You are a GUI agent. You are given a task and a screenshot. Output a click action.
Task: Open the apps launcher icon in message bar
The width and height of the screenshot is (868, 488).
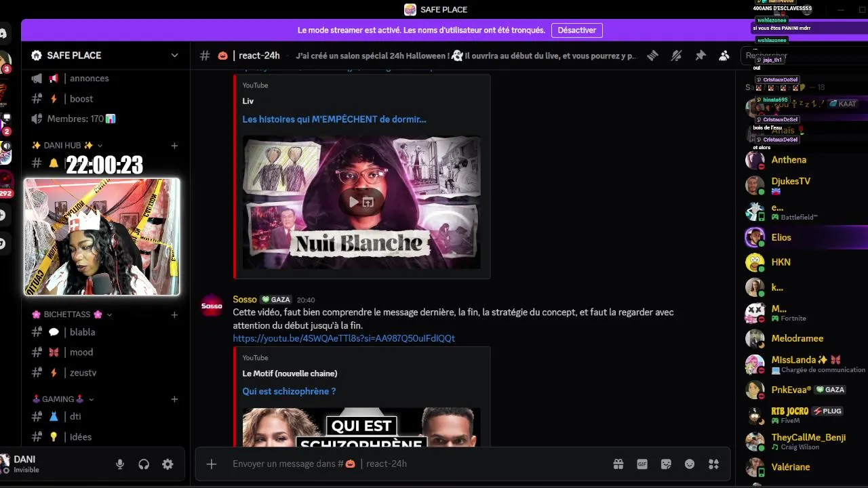[x=713, y=464]
